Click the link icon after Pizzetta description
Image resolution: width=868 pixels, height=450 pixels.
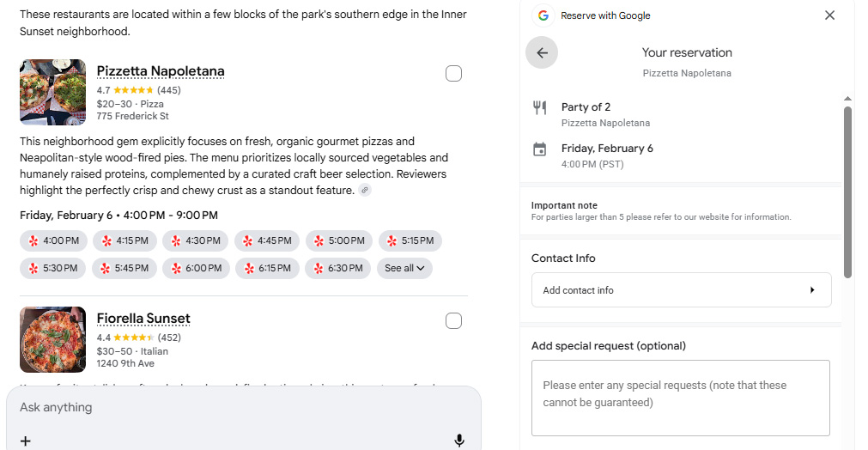[x=365, y=191]
